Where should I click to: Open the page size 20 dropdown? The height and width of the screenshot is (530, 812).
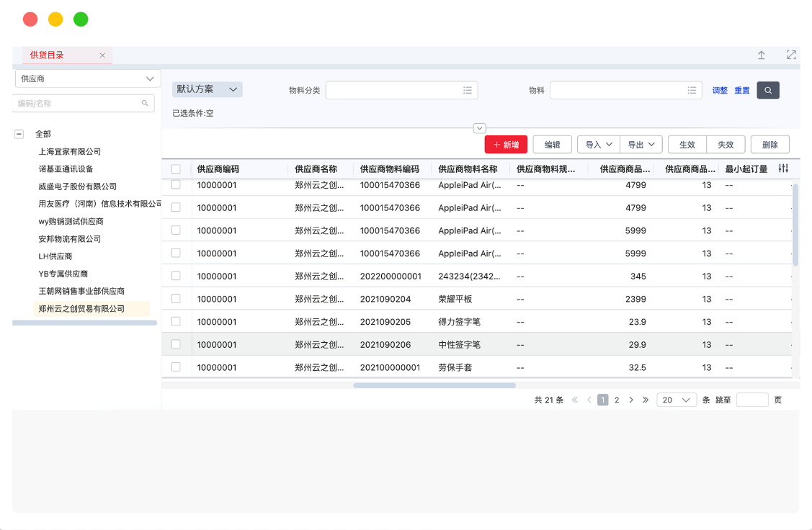[x=677, y=400]
